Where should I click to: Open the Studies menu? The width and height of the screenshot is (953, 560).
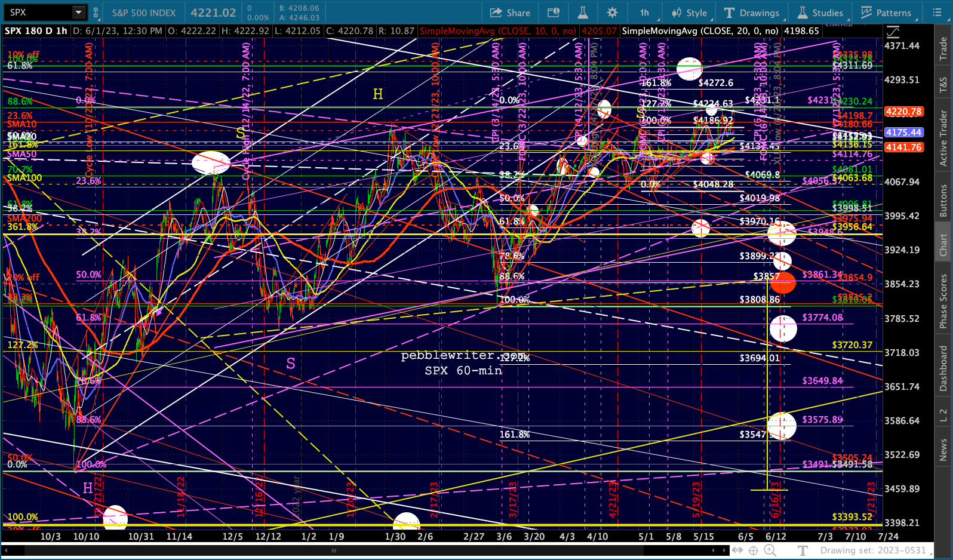820,13
